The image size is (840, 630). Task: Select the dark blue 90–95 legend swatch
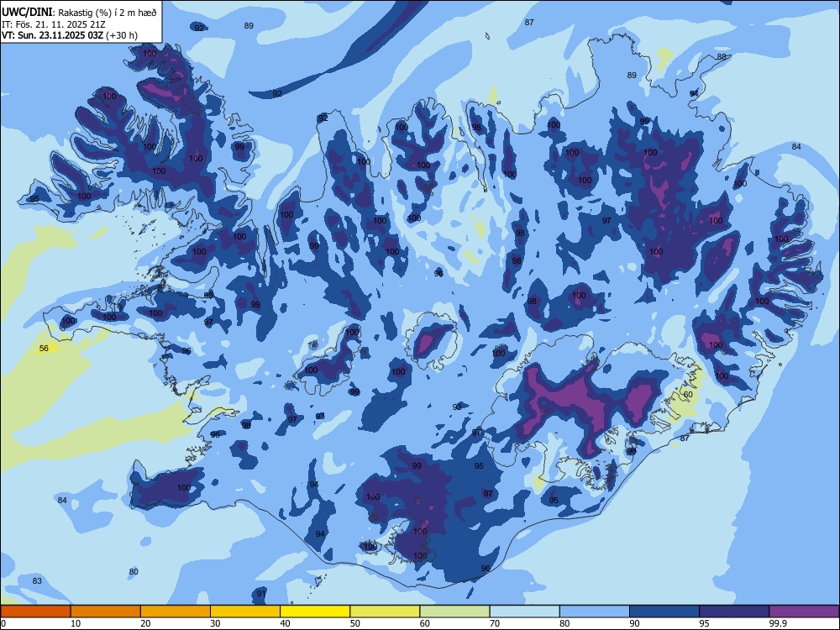point(664,612)
